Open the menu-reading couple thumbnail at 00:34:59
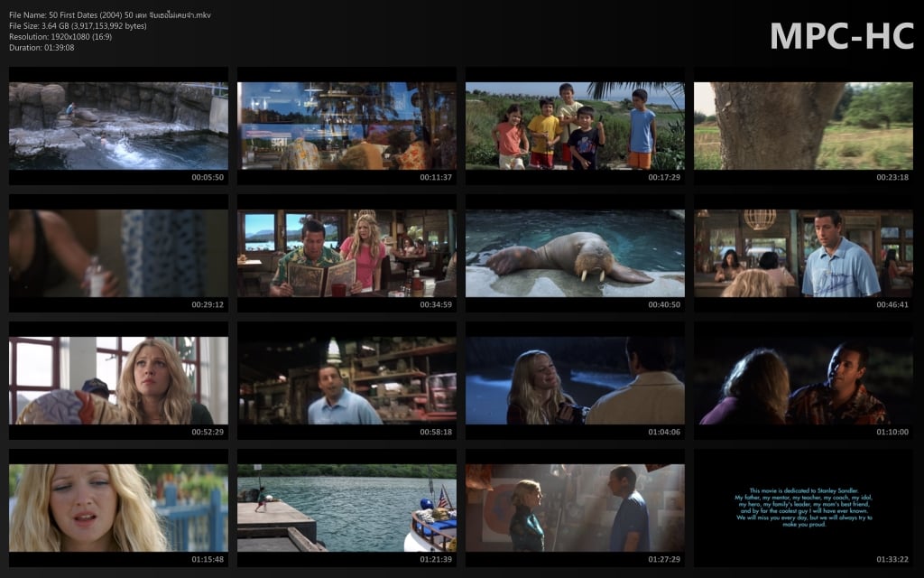924x578 pixels. (346, 253)
